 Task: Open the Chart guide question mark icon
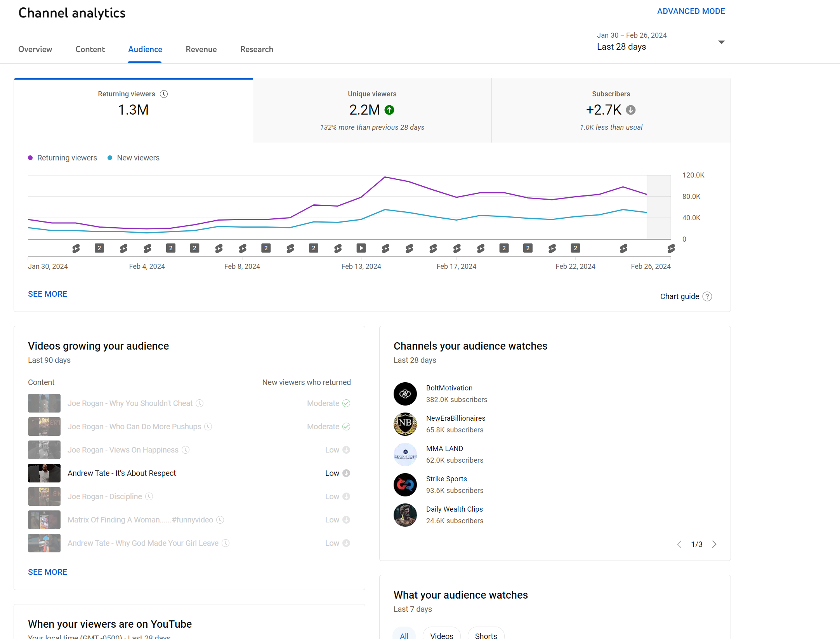pyautogui.click(x=707, y=296)
